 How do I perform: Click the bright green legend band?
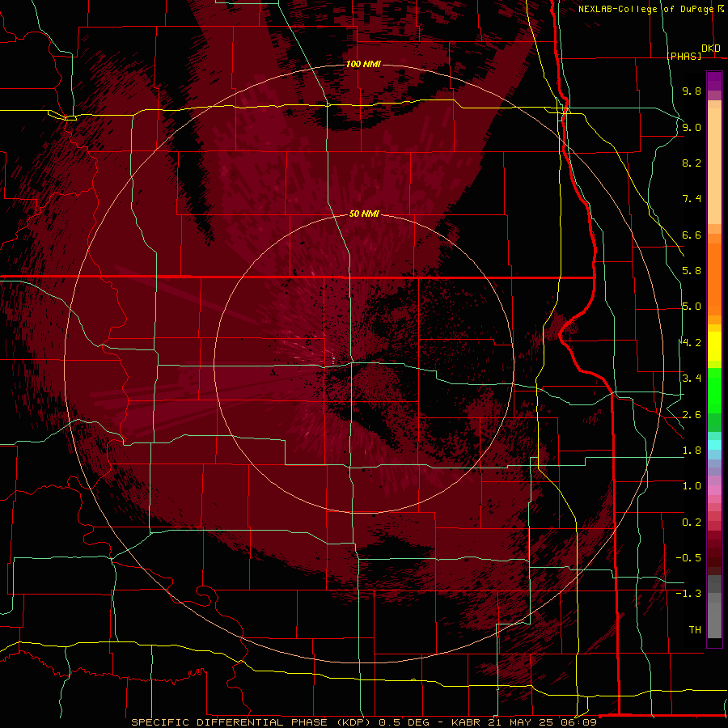click(714, 390)
